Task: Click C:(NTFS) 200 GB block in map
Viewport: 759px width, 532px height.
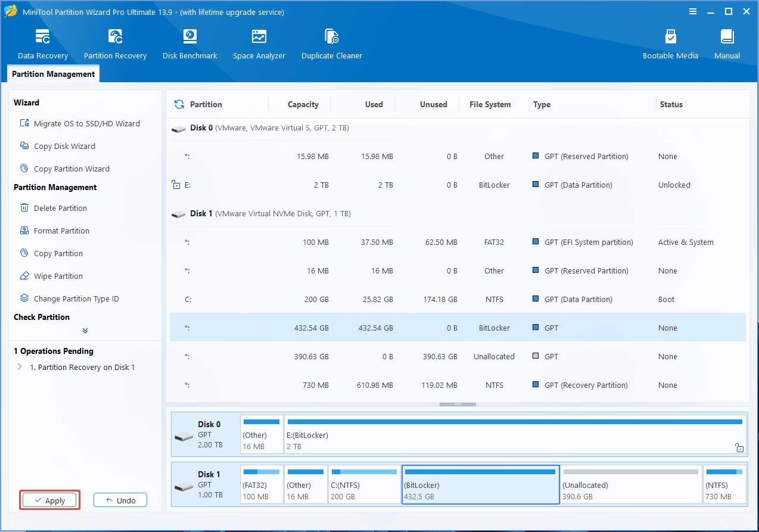Action: pyautogui.click(x=364, y=485)
